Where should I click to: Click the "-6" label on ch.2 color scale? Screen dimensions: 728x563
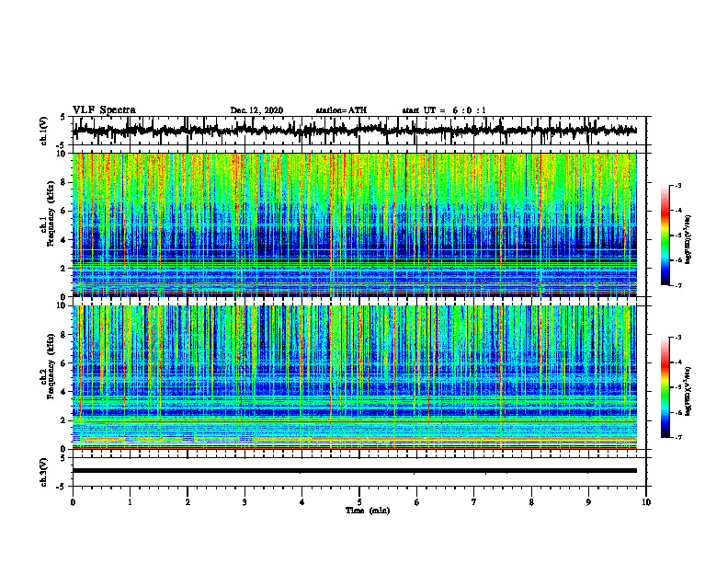[677, 412]
